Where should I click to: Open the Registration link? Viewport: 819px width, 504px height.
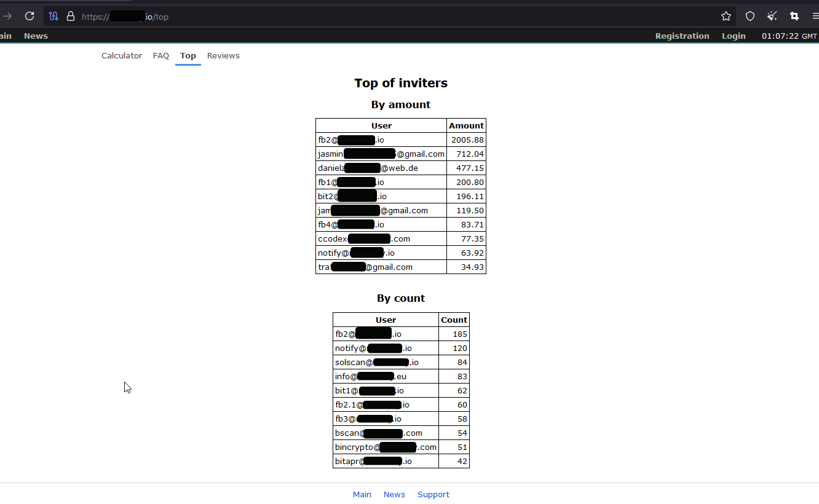pyautogui.click(x=682, y=36)
